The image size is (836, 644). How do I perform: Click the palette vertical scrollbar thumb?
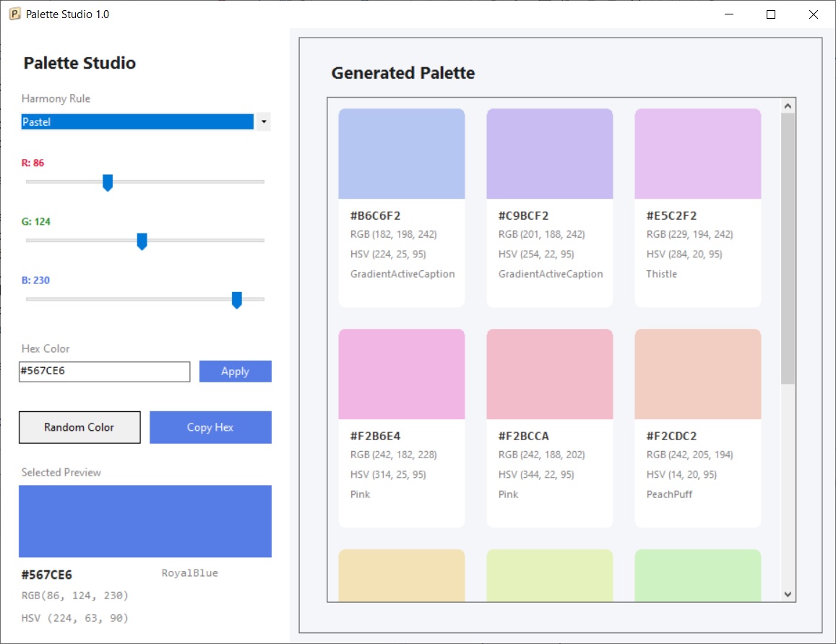[x=788, y=249]
